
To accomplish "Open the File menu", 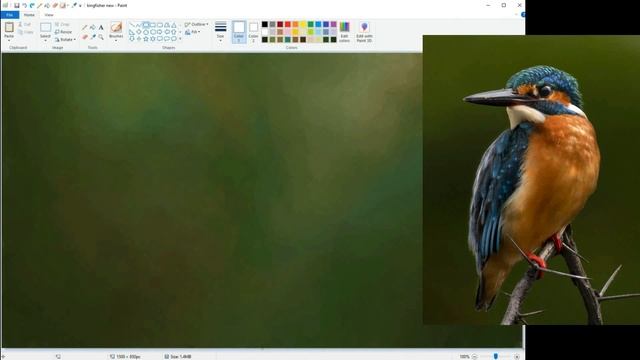I will pyautogui.click(x=10, y=15).
